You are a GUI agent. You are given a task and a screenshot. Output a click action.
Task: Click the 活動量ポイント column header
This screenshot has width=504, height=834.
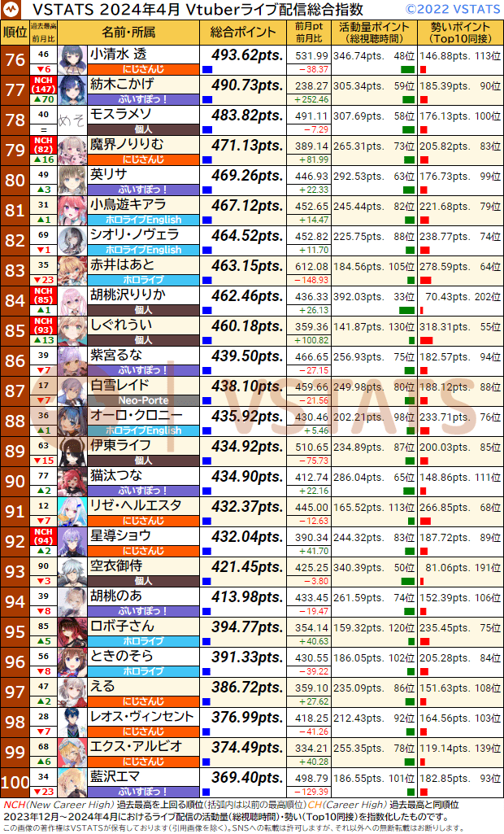[374, 33]
